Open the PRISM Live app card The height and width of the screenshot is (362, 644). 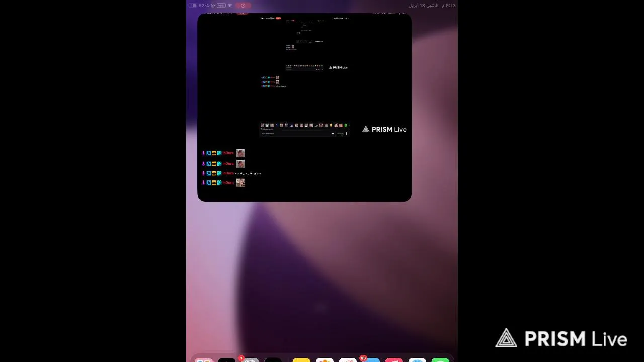pos(304,107)
